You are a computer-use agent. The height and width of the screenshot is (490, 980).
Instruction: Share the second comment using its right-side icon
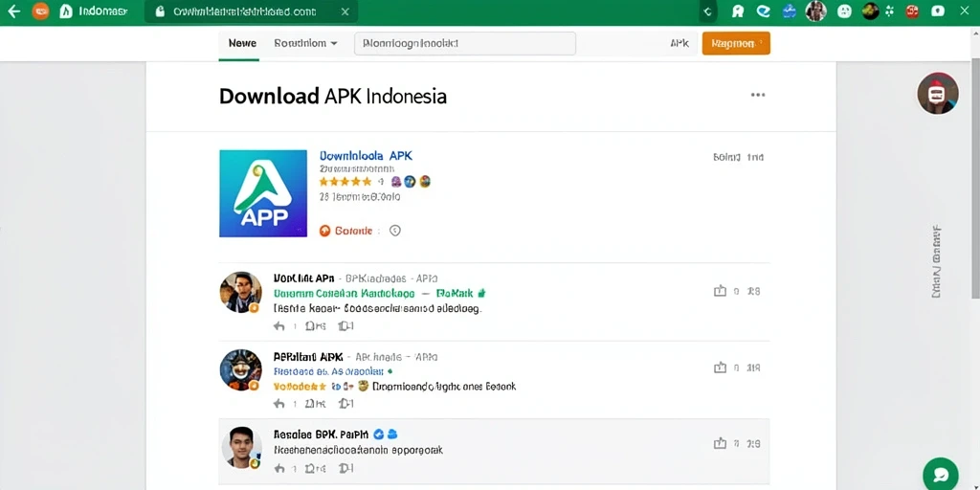coord(720,368)
